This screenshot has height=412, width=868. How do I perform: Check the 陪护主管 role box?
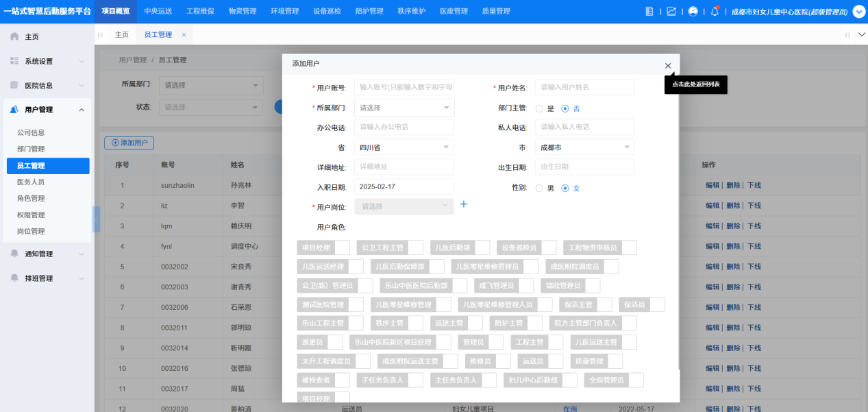(x=534, y=323)
